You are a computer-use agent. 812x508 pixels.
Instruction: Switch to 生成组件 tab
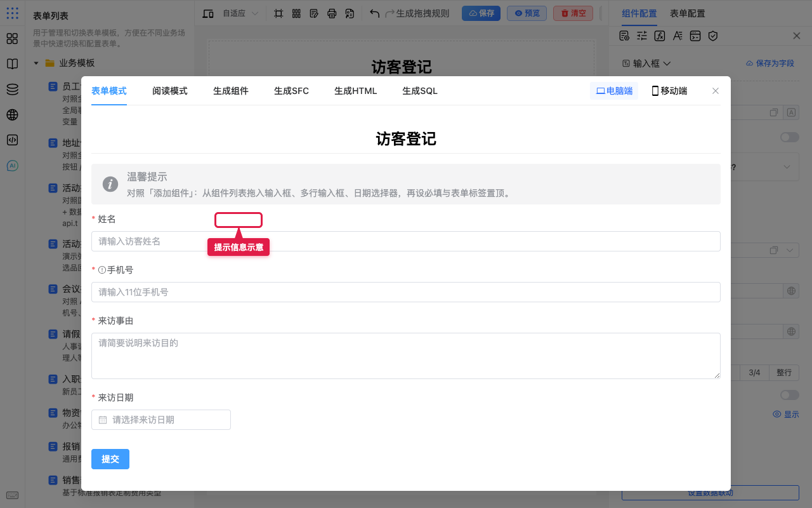point(231,91)
